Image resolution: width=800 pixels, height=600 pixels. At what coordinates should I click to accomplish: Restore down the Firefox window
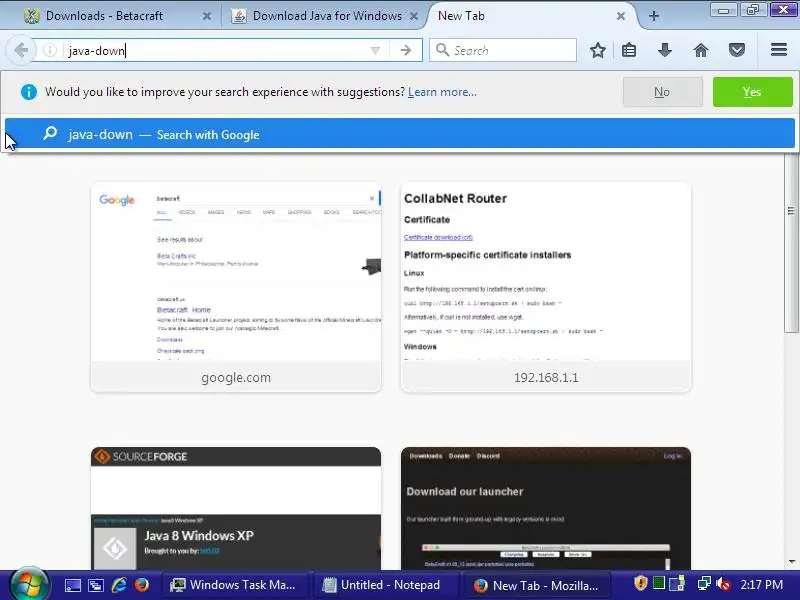pyautogui.click(x=753, y=9)
